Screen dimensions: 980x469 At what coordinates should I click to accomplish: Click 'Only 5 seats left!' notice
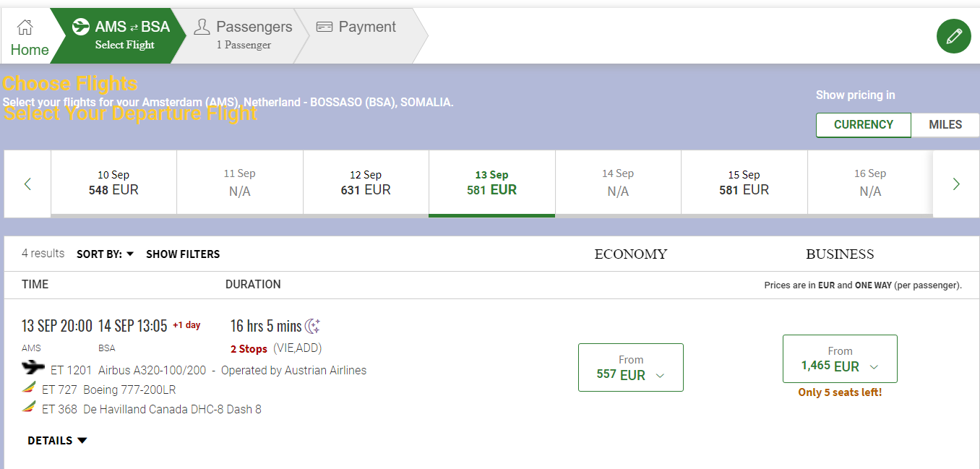click(x=840, y=392)
